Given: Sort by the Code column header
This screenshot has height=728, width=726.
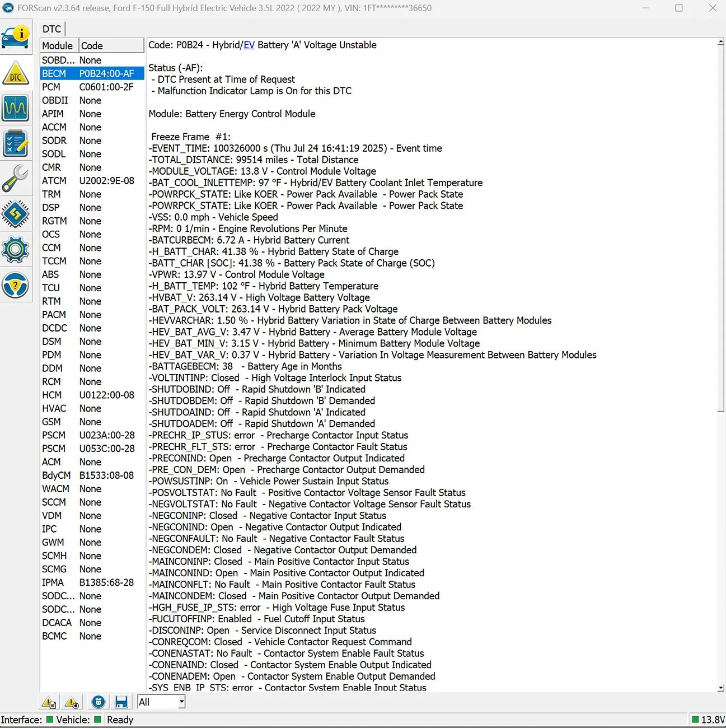Looking at the screenshot, I should pos(111,46).
